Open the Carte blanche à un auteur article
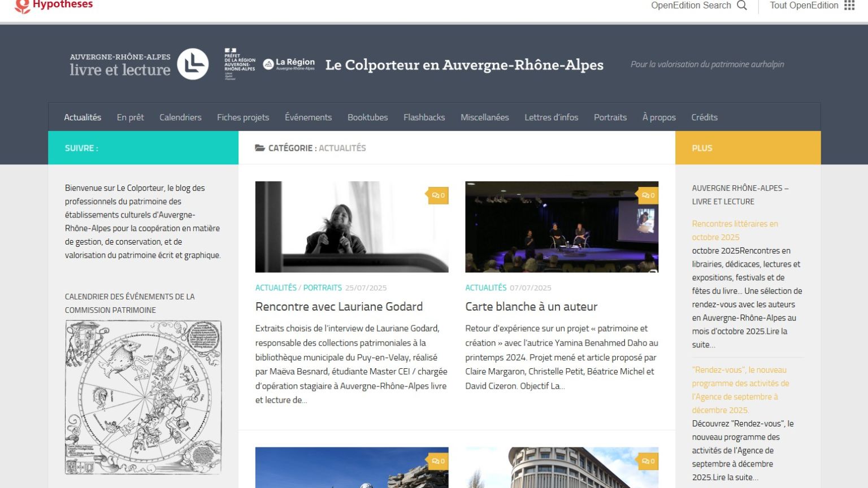The width and height of the screenshot is (868, 488). (531, 307)
